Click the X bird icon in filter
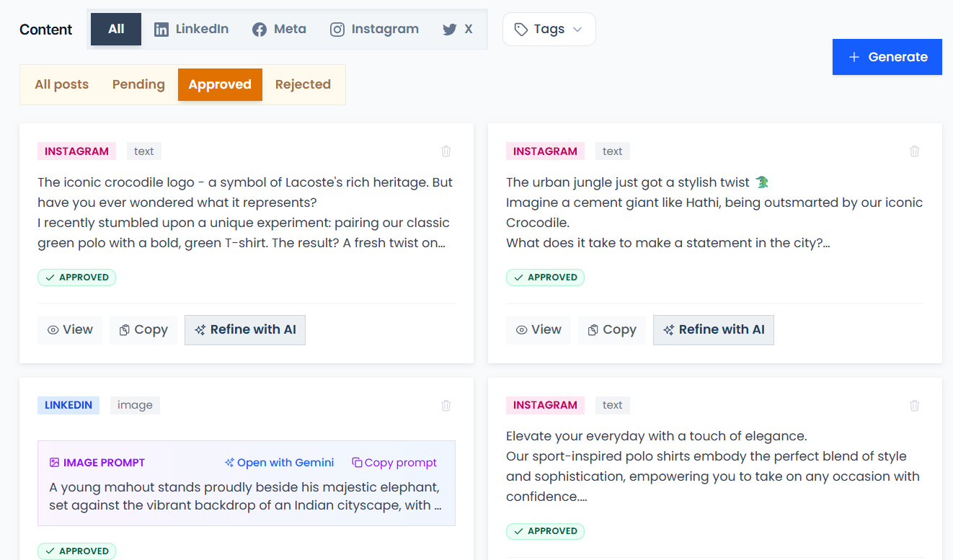953x560 pixels. pyautogui.click(x=450, y=30)
